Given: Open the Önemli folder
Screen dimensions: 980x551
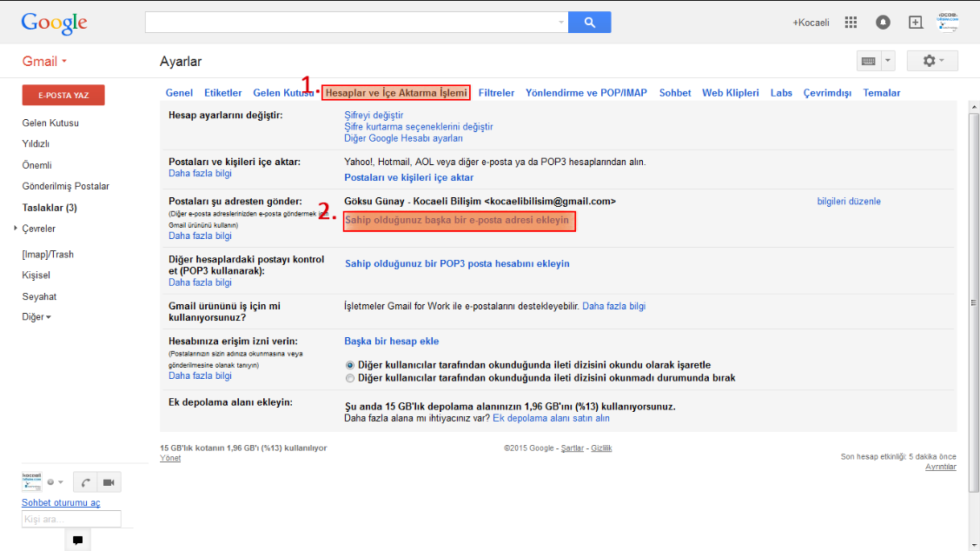Looking at the screenshot, I should [x=36, y=165].
